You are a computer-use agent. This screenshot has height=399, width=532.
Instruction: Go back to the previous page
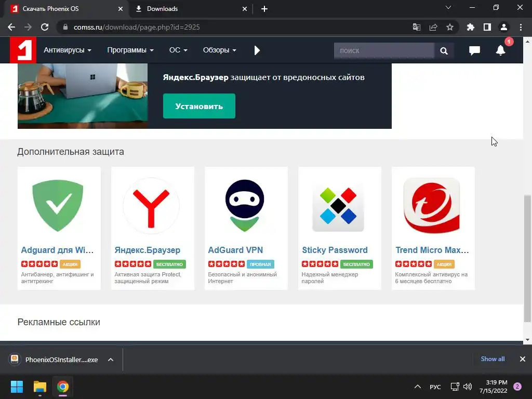pyautogui.click(x=11, y=27)
